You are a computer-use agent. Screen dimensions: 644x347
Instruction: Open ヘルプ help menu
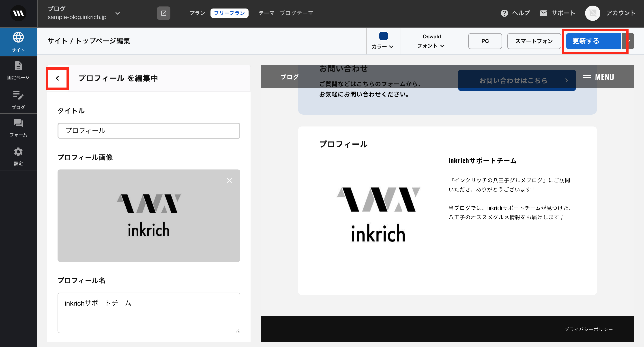[x=515, y=13]
